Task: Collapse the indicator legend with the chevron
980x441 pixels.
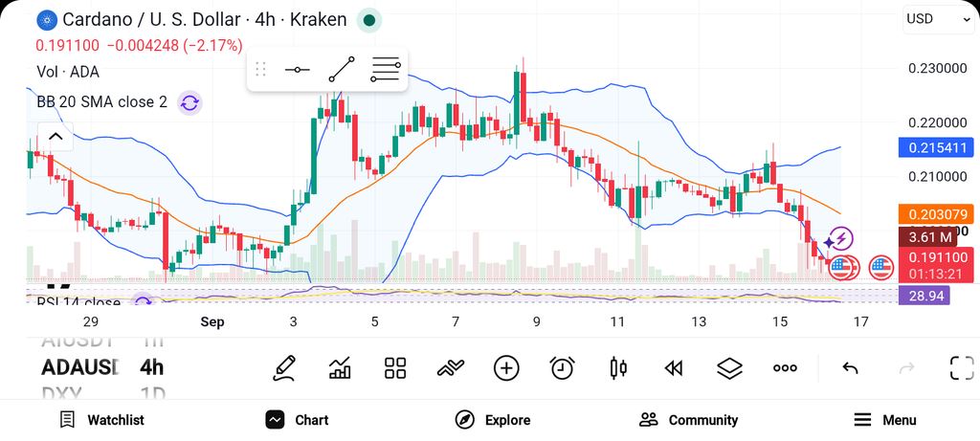Action: 56,137
